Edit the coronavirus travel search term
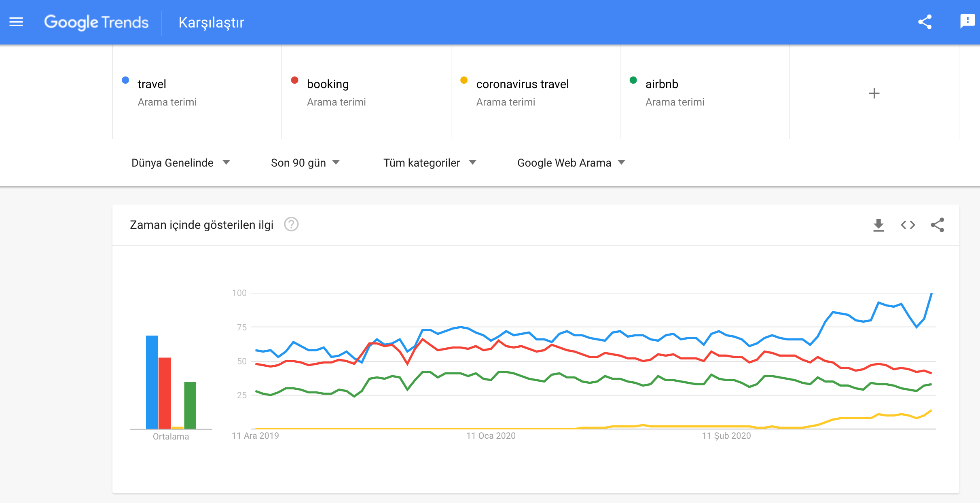This screenshot has height=503, width=980. click(x=522, y=84)
